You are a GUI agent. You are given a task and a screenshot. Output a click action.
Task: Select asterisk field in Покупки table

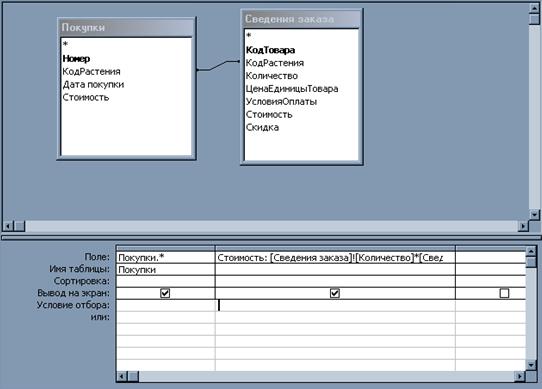coord(65,44)
